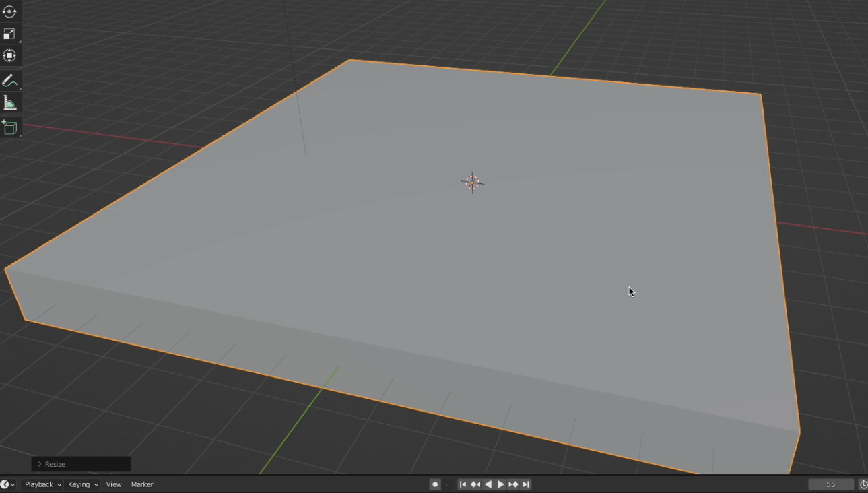Jump to the first frame
This screenshot has width=868, height=493.
(463, 484)
